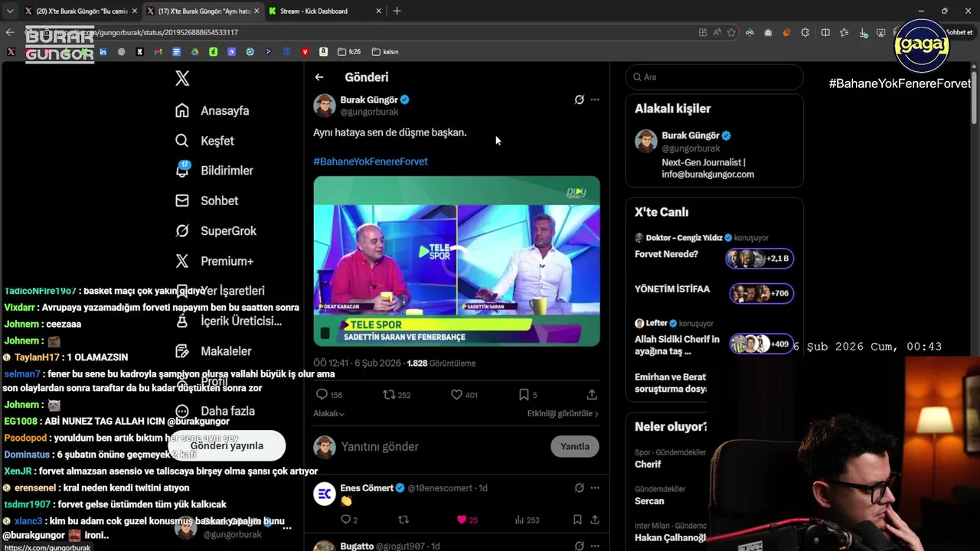Repost Enes Cömert's reply
980x551 pixels.
[x=403, y=520]
